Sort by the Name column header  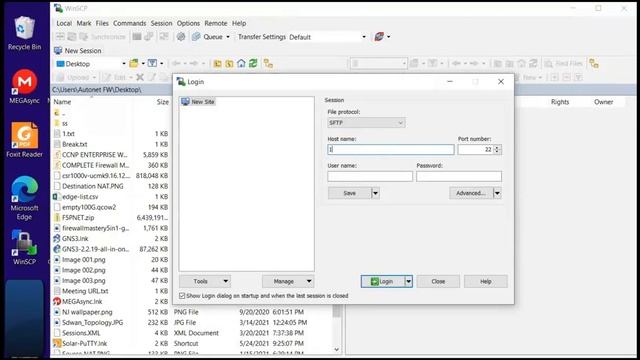pos(62,102)
